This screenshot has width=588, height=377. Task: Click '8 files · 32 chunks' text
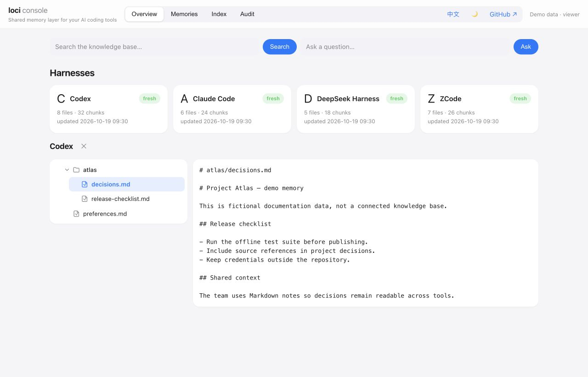81,113
